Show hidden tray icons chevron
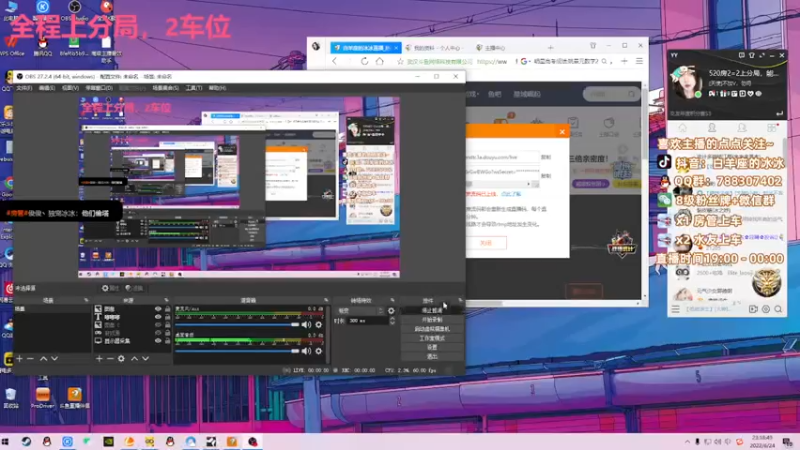 (687, 442)
